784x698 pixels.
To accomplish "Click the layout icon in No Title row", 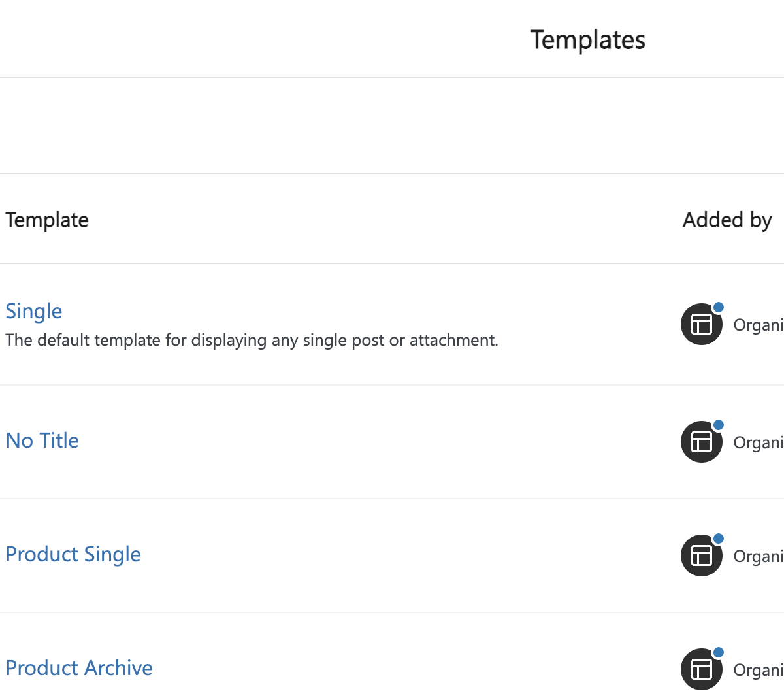I will tap(702, 442).
